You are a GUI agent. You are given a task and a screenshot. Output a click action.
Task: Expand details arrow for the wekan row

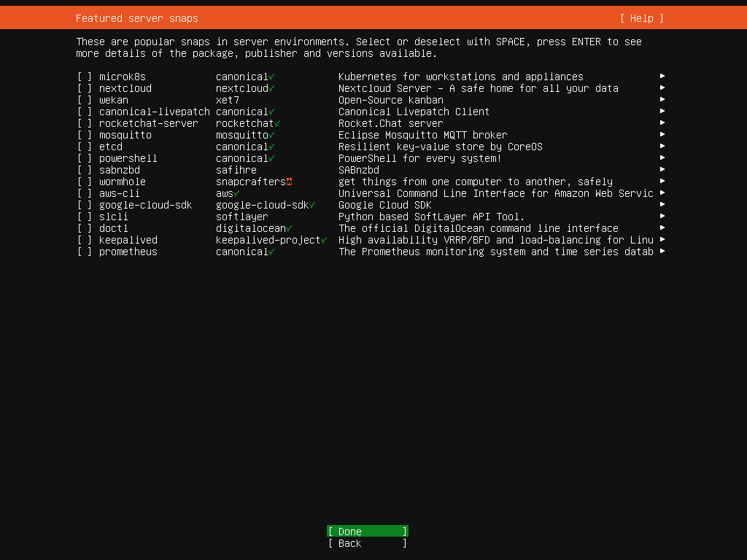(x=662, y=100)
